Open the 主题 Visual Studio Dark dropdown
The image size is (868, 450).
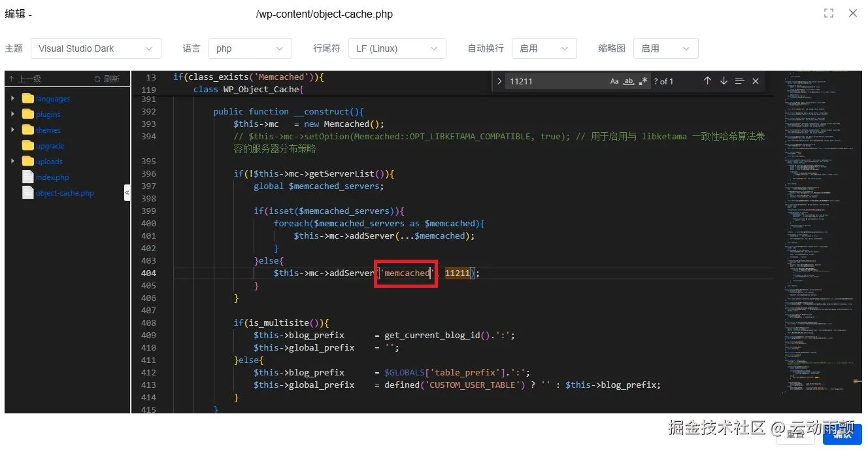[96, 48]
